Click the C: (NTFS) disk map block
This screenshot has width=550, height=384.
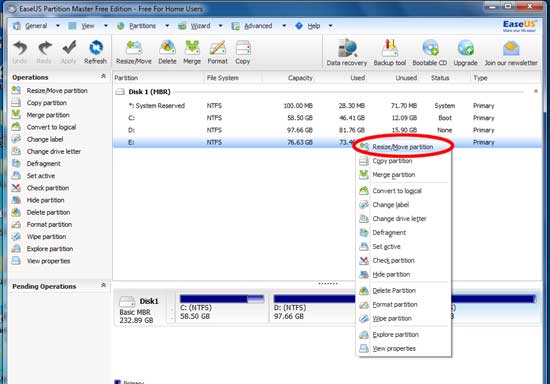222,308
